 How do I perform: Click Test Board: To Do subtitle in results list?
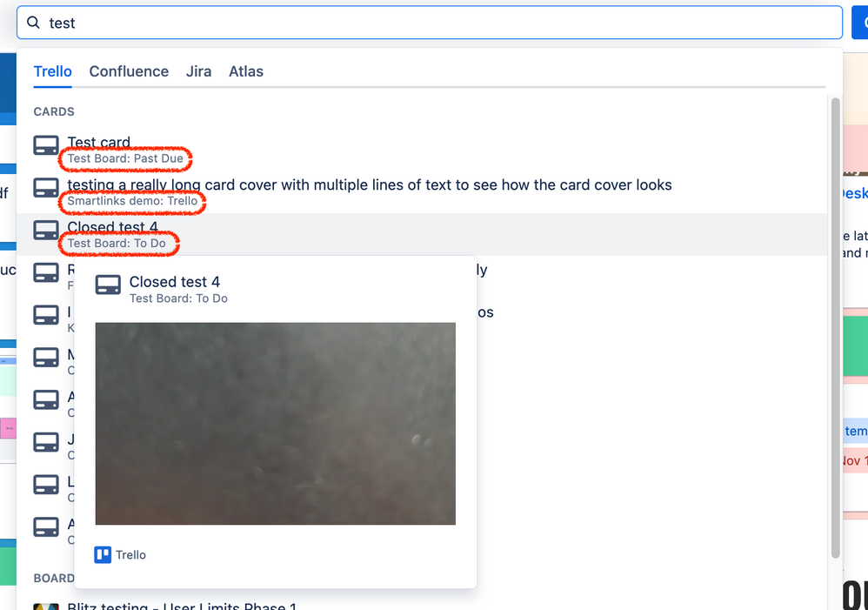(x=117, y=244)
